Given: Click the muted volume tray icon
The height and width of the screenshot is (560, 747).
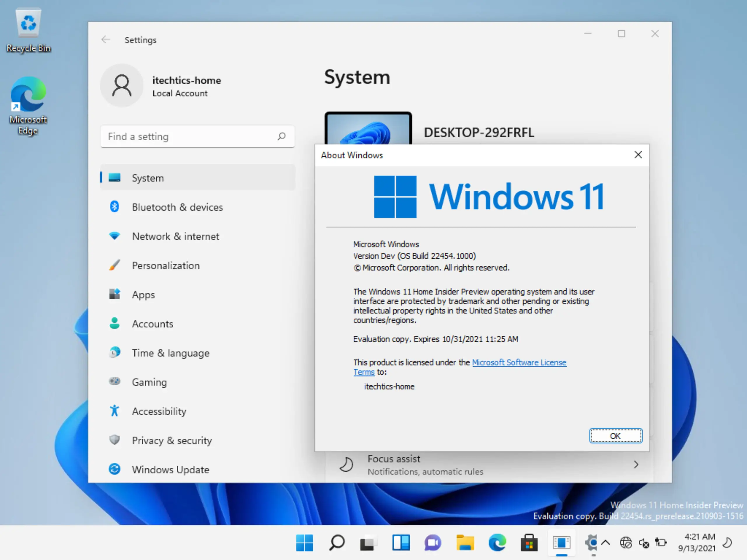Looking at the screenshot, I should click(x=644, y=543).
